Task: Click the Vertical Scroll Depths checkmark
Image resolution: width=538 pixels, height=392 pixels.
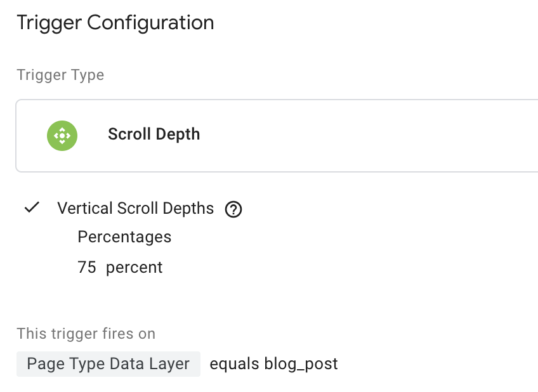Action: (32, 208)
